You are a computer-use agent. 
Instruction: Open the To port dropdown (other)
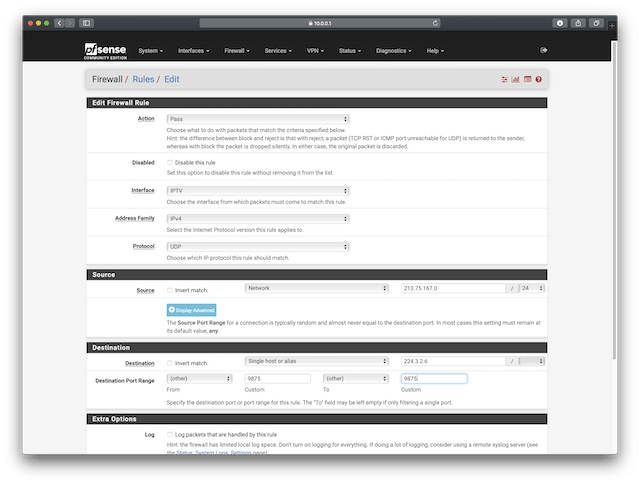coord(356,379)
